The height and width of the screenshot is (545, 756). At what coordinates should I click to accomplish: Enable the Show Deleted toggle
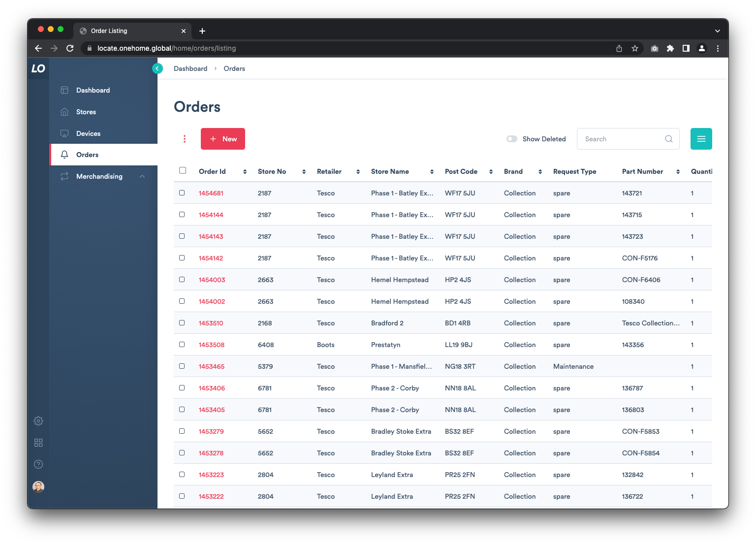512,139
